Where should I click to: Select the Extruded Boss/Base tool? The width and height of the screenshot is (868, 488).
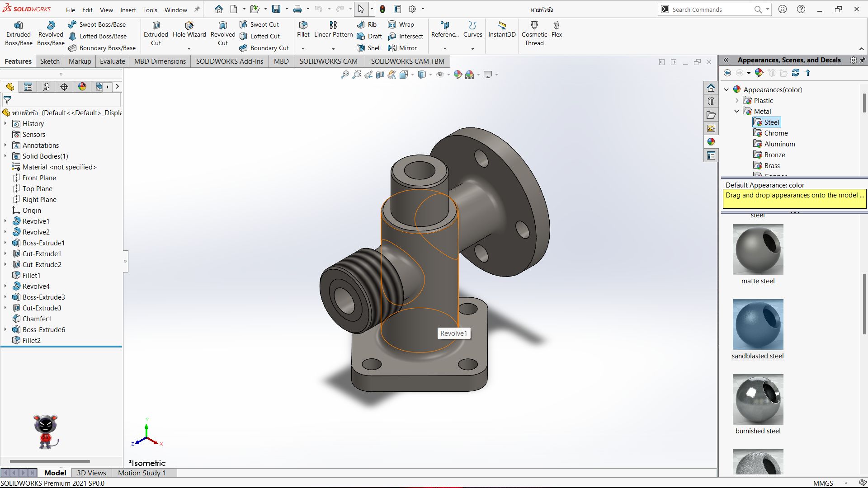19,34
